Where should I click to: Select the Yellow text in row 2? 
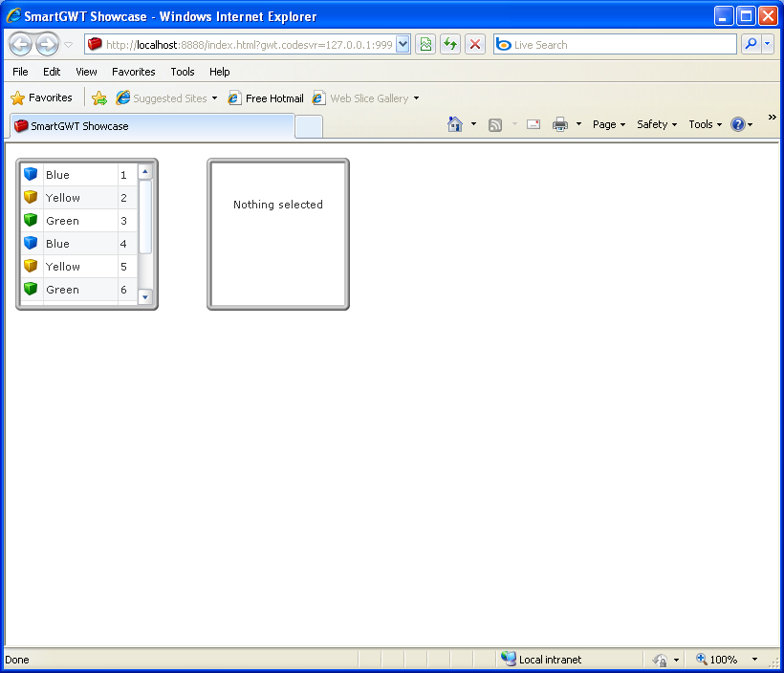(62, 198)
